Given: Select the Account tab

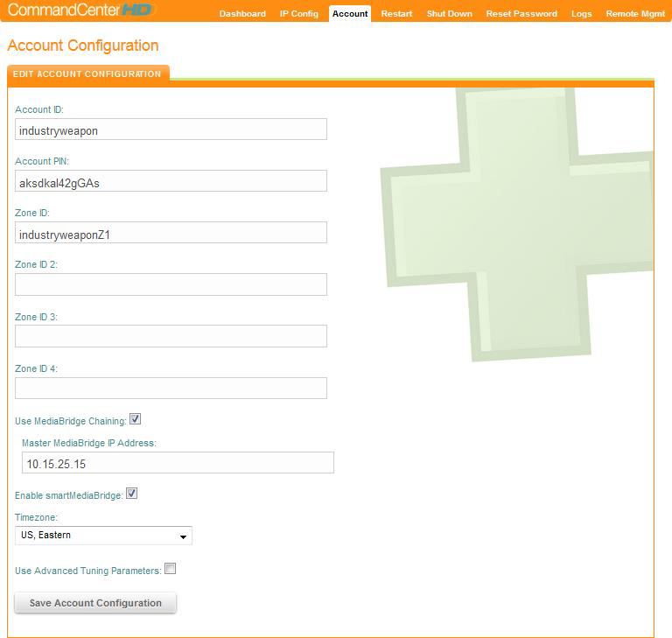Looking at the screenshot, I should (x=350, y=14).
